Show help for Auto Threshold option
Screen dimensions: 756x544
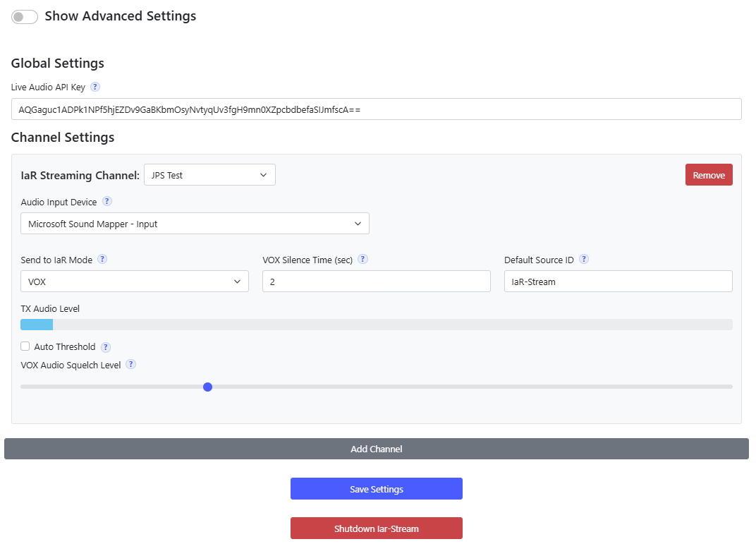pyautogui.click(x=106, y=347)
